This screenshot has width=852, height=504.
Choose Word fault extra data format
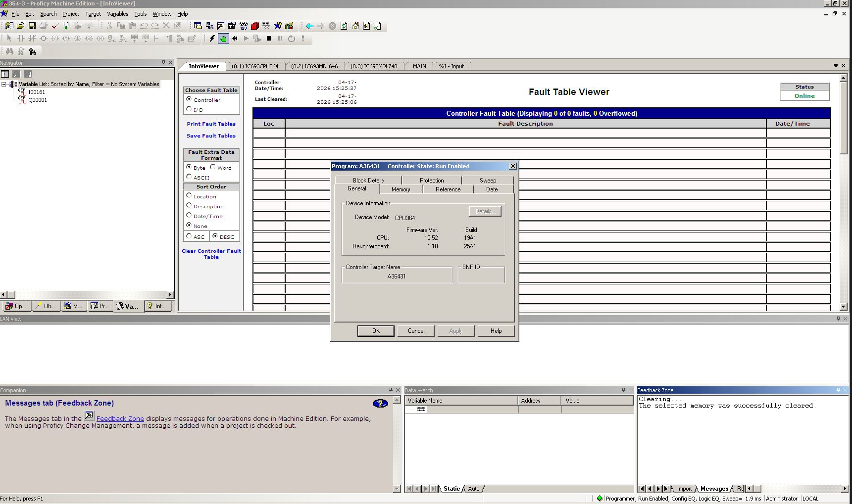tap(213, 167)
